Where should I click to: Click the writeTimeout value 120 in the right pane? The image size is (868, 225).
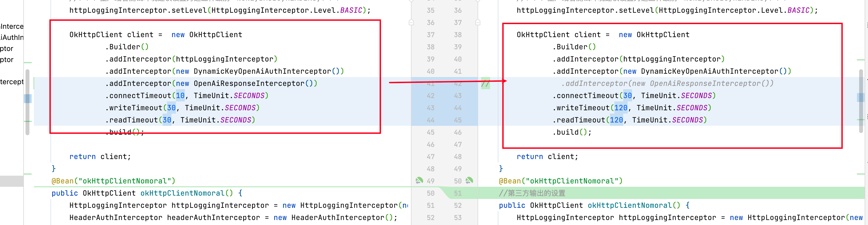pyautogui.click(x=621, y=108)
